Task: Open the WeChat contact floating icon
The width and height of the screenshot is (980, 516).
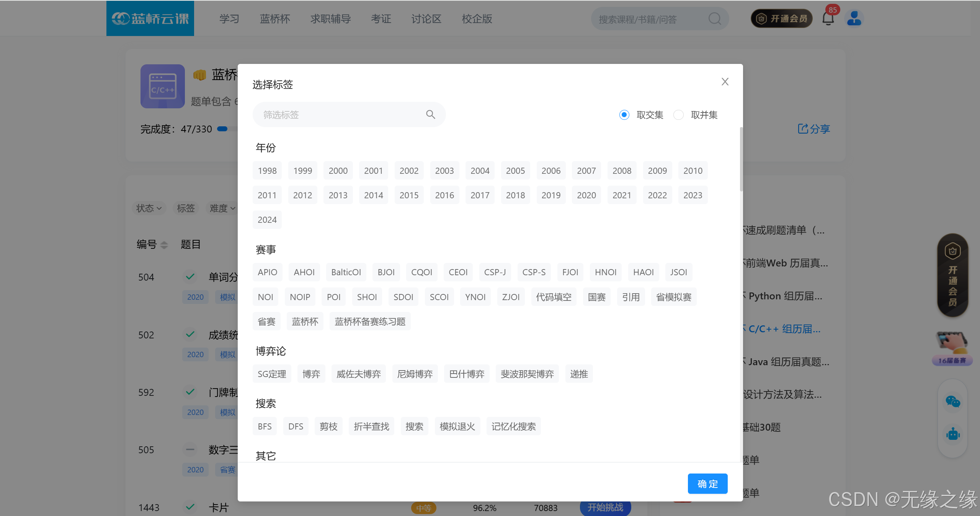Action: (x=952, y=402)
